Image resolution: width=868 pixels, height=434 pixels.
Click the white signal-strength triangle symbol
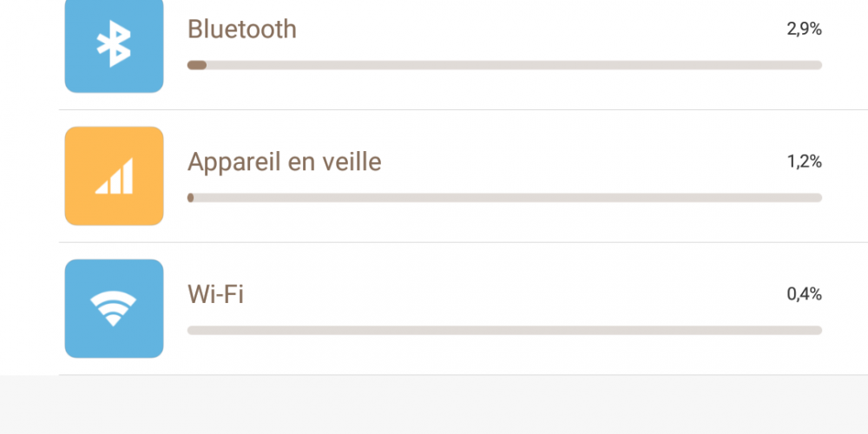(x=114, y=176)
